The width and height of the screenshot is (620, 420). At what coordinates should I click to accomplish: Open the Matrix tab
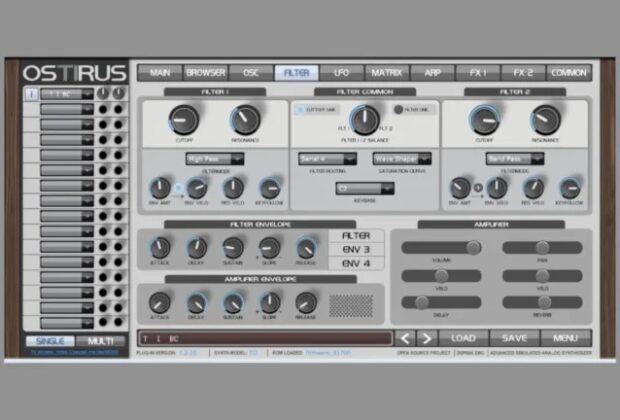tap(387, 73)
